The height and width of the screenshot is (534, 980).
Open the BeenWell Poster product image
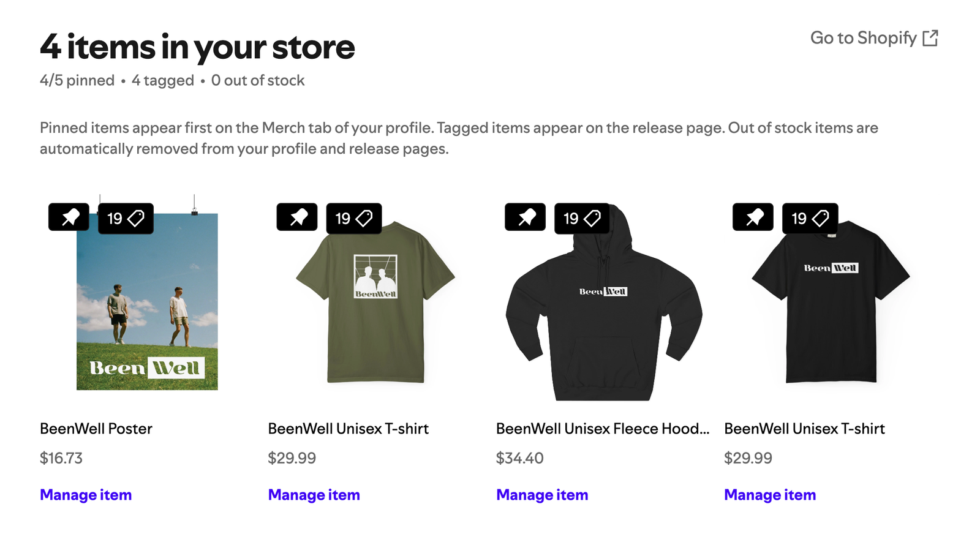[x=147, y=306]
